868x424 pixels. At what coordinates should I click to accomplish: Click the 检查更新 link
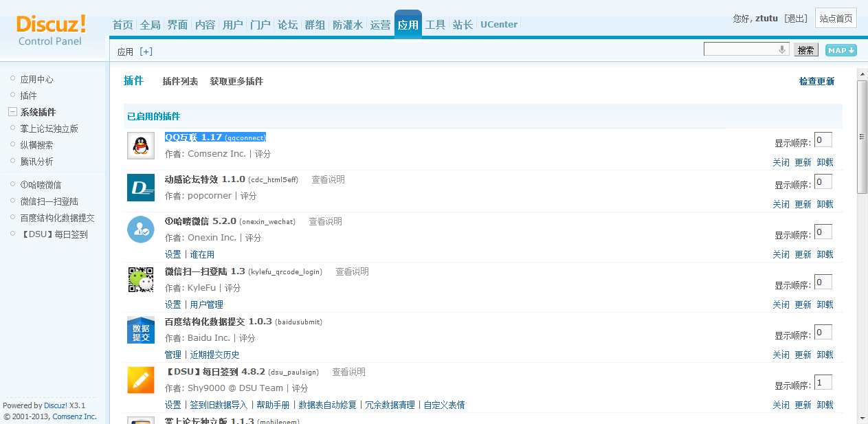816,81
